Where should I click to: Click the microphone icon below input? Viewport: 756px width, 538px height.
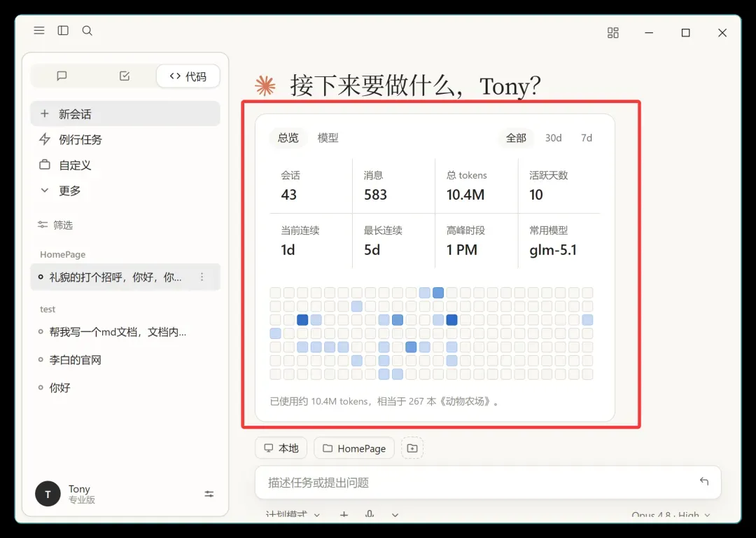pos(370,514)
